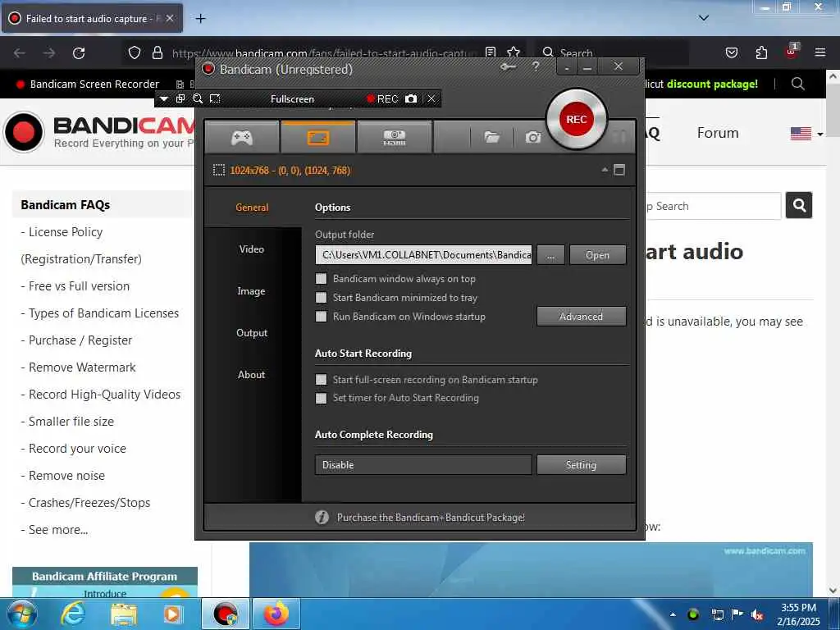This screenshot has width=840, height=630.
Task: Open Firefox extensions puzzle icon
Action: click(761, 52)
